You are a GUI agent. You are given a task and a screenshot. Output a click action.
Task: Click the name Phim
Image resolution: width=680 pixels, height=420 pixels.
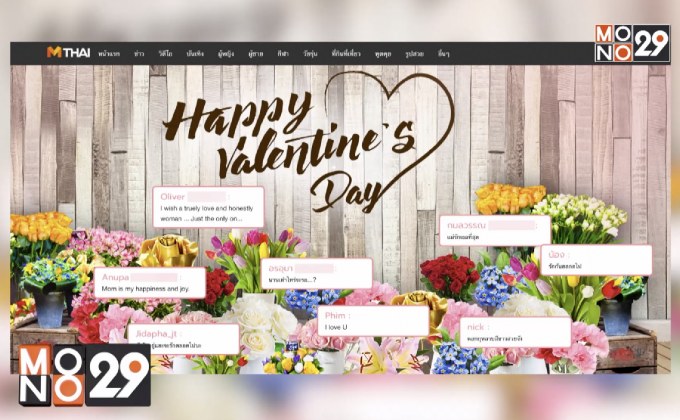pyautogui.click(x=335, y=315)
